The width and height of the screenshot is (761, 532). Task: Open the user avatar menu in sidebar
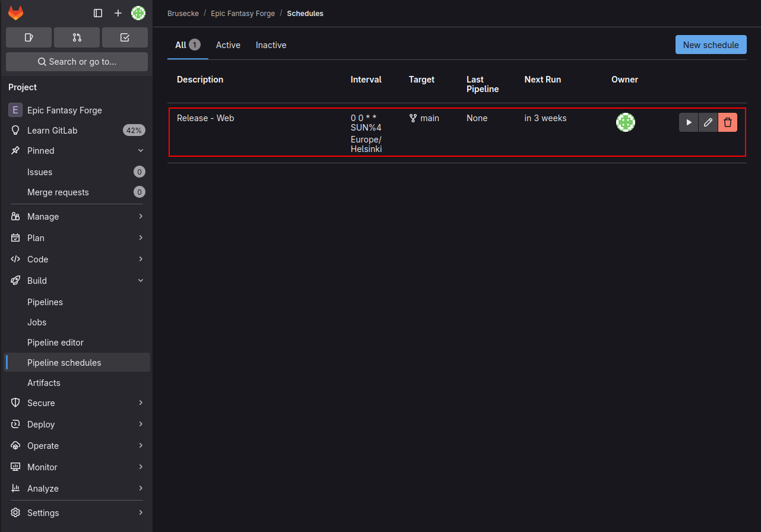point(138,13)
